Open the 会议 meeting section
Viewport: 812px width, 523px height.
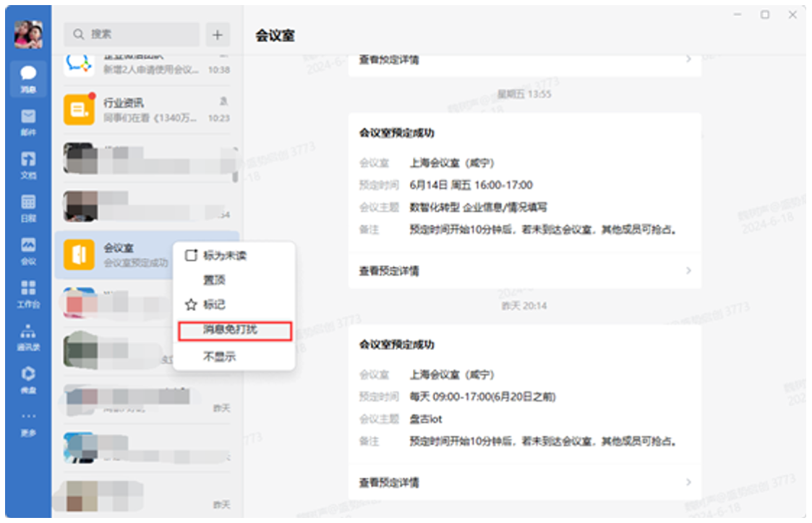point(28,252)
